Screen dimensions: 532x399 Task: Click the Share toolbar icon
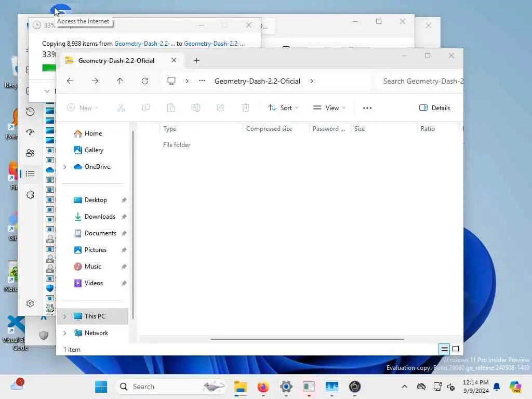(x=220, y=108)
